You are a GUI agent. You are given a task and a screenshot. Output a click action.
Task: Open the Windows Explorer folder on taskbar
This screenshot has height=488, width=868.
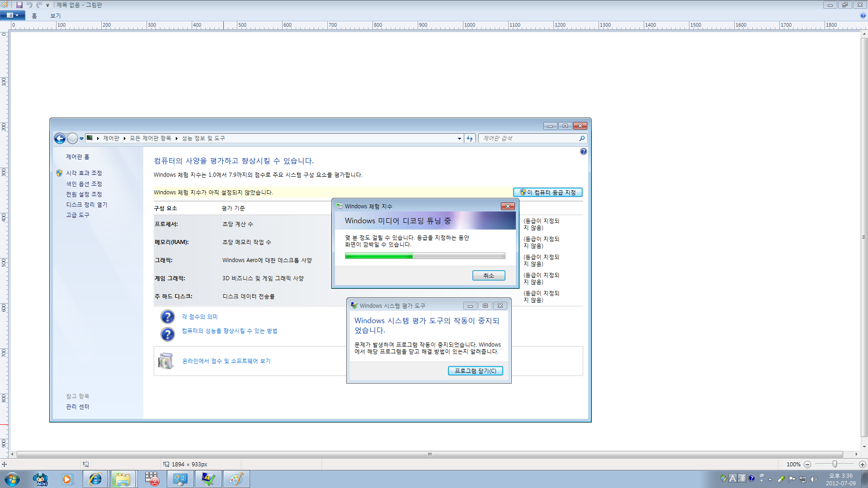(x=123, y=479)
